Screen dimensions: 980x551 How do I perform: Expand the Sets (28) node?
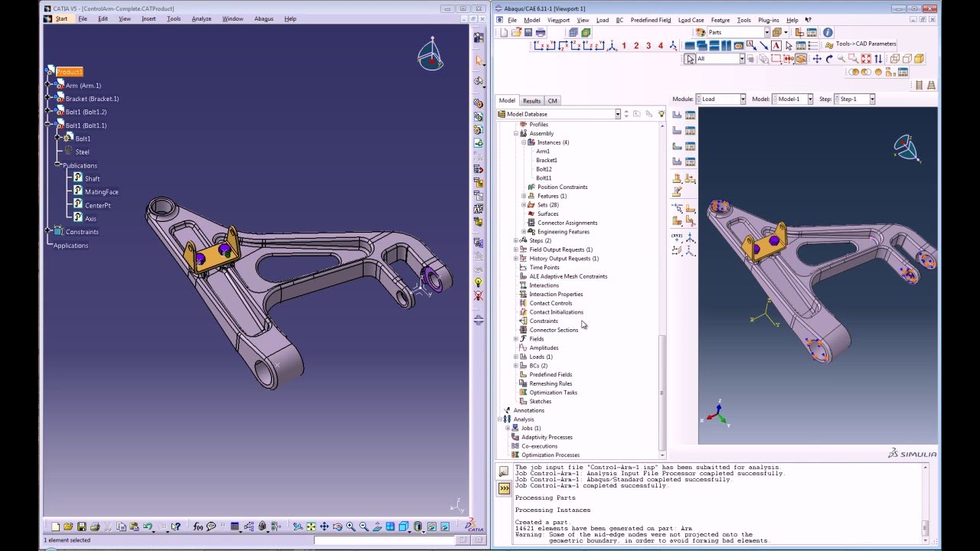(x=524, y=205)
